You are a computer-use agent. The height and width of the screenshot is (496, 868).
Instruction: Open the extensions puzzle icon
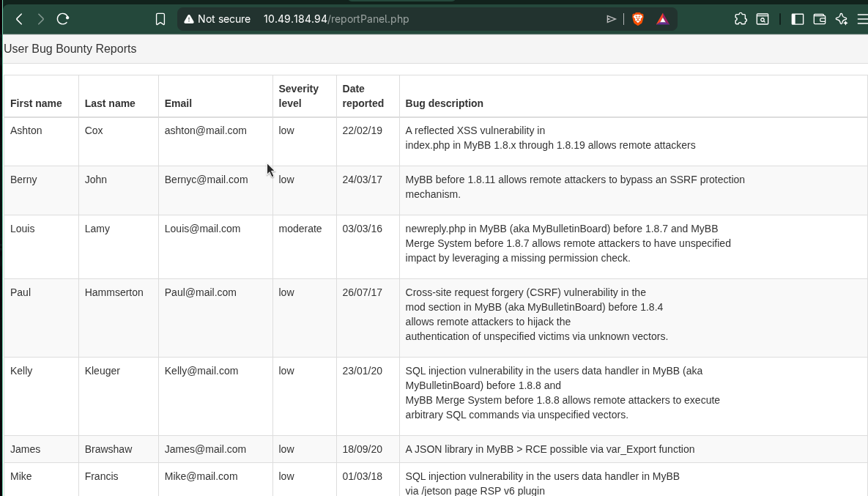[x=740, y=19]
